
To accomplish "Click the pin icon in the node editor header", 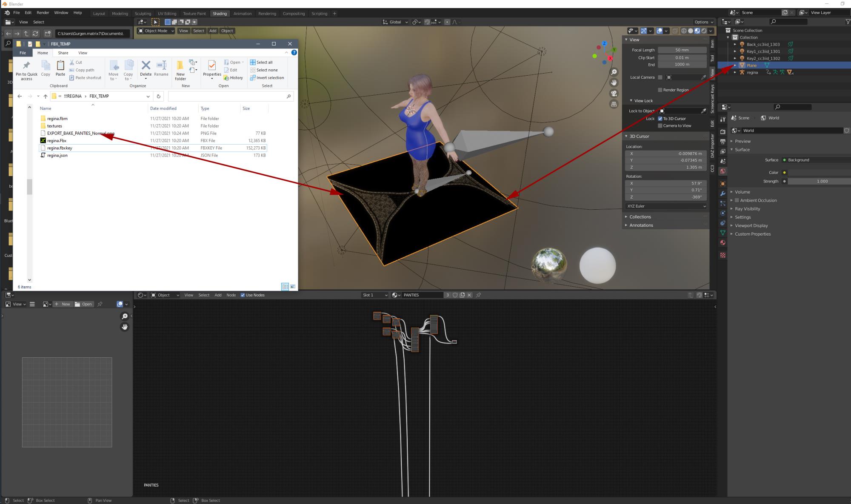I will point(478,295).
